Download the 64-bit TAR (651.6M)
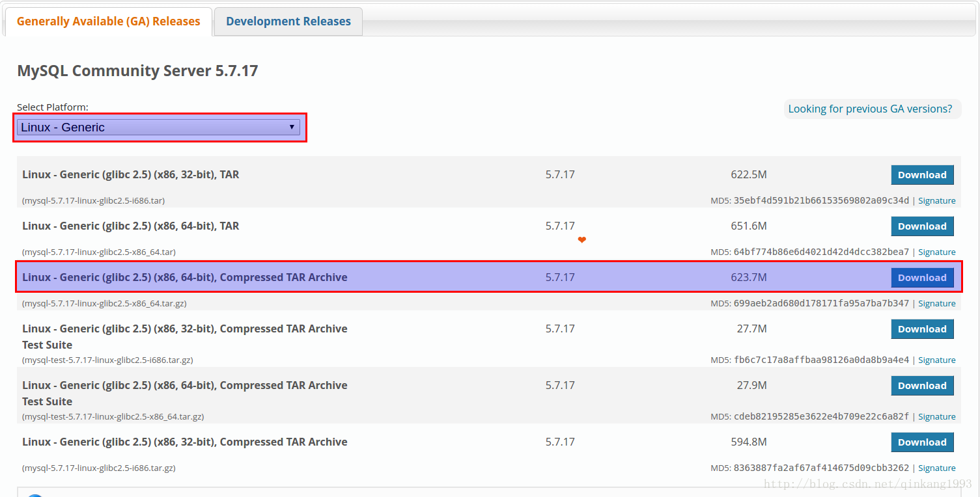Screen dimensions: 980x497 point(922,226)
